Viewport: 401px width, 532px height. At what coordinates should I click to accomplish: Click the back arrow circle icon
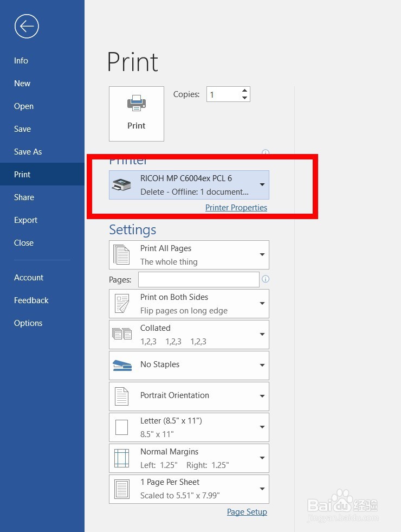(x=27, y=26)
